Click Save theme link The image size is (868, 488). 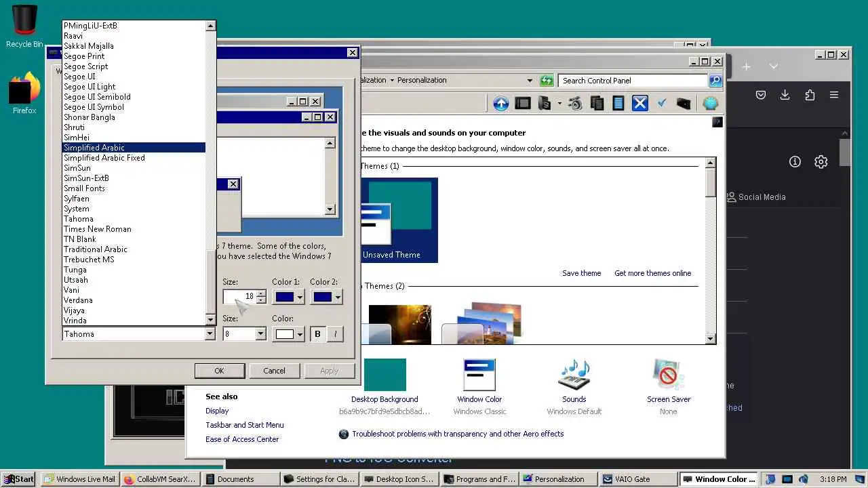tap(581, 273)
